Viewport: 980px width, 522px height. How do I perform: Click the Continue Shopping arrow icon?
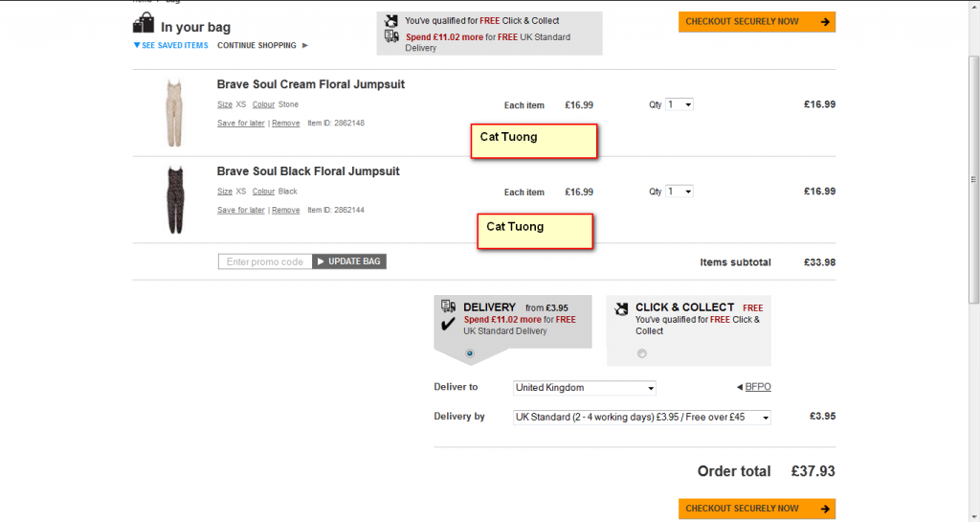click(305, 45)
